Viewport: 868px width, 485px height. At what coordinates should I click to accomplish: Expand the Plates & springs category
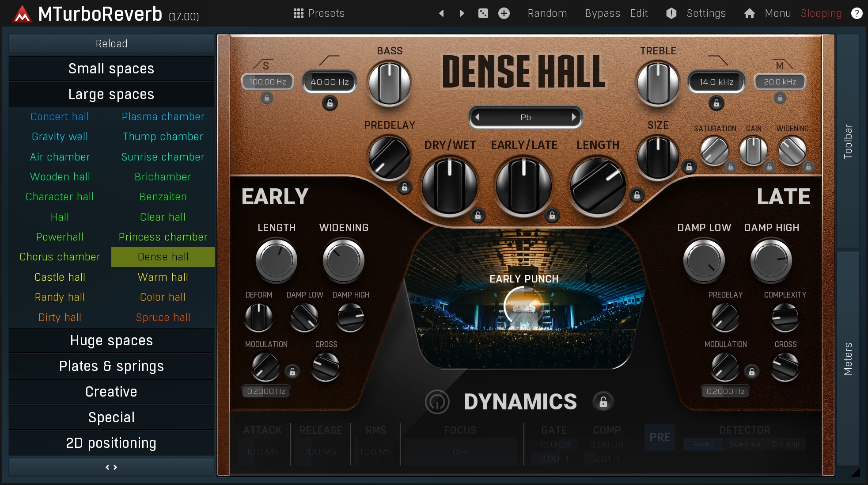pos(111,366)
